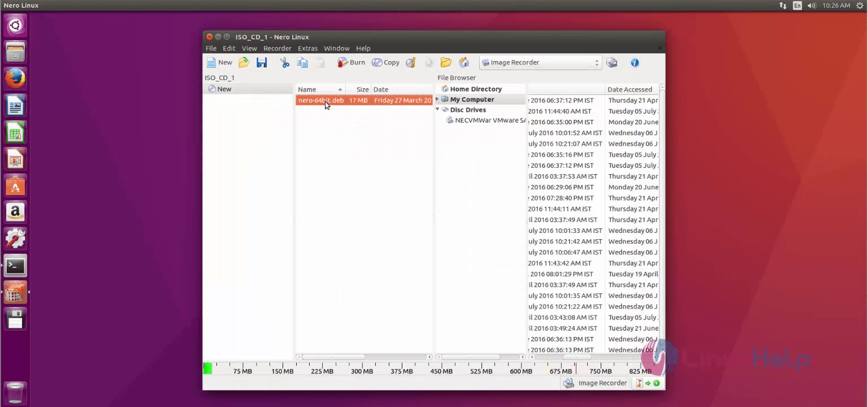Open Trash from launcher
The width and height of the screenshot is (868, 407).
point(15,393)
